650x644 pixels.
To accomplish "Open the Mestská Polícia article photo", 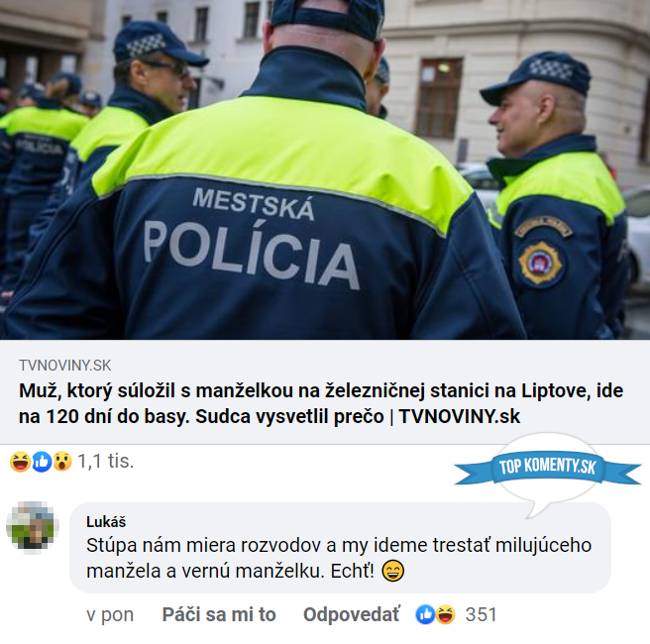I will pyautogui.click(x=325, y=169).
